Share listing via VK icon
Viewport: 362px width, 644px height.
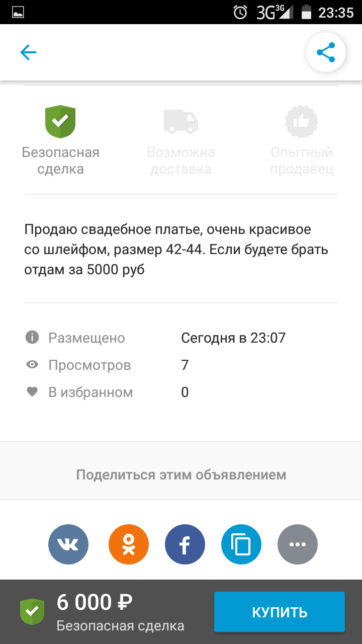(68, 544)
